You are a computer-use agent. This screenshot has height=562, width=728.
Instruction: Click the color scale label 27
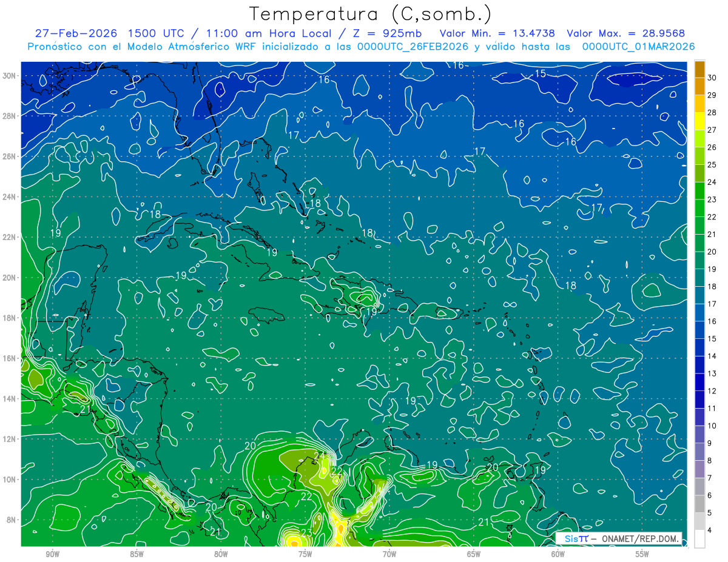[x=712, y=130]
